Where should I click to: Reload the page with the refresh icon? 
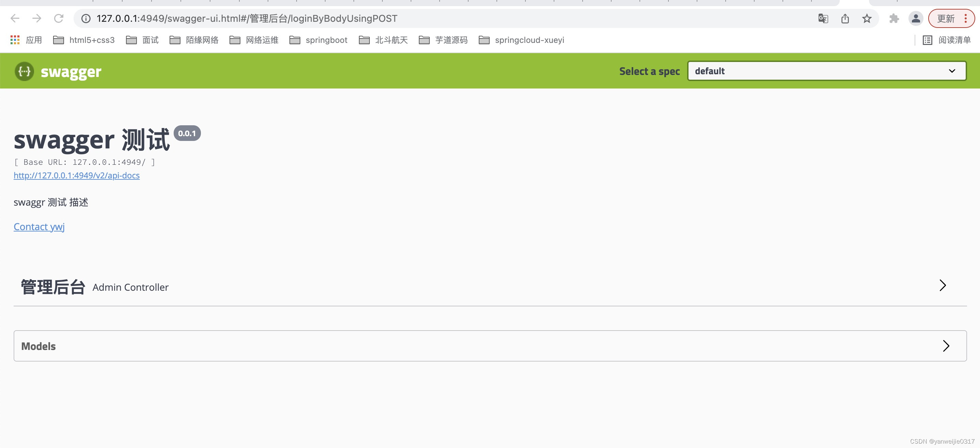(59, 18)
